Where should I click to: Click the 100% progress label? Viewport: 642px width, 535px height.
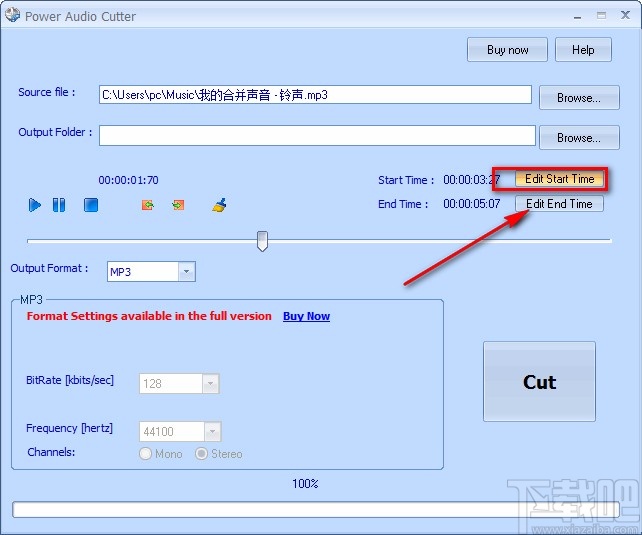(x=305, y=484)
